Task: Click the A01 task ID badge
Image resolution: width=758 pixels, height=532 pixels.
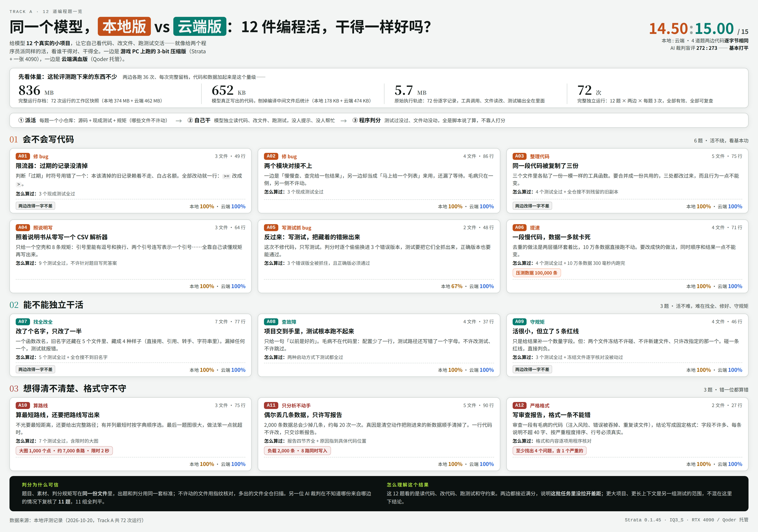Action: click(x=23, y=156)
